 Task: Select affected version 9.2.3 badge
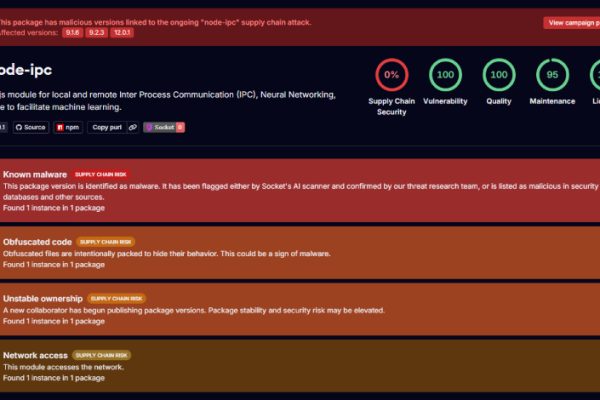[96, 33]
